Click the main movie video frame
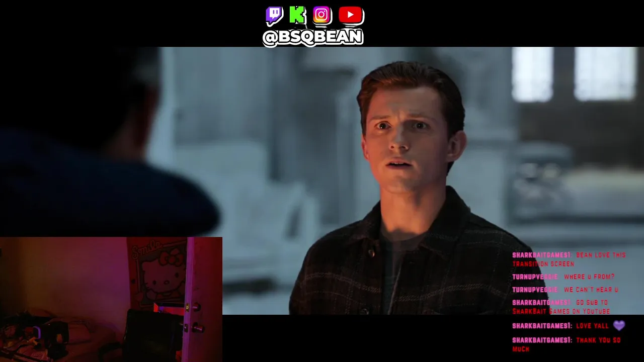Viewport: 644px width, 362px height. point(322,181)
